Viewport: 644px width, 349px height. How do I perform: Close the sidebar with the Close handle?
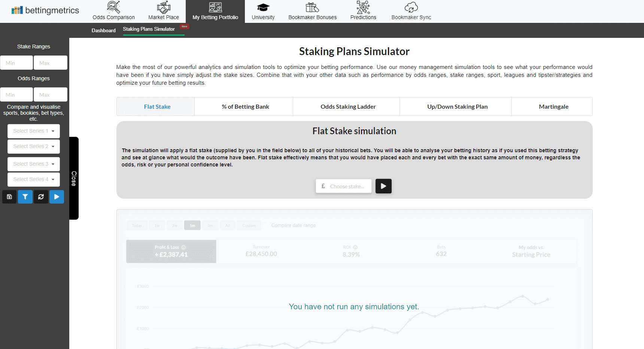[x=74, y=178]
